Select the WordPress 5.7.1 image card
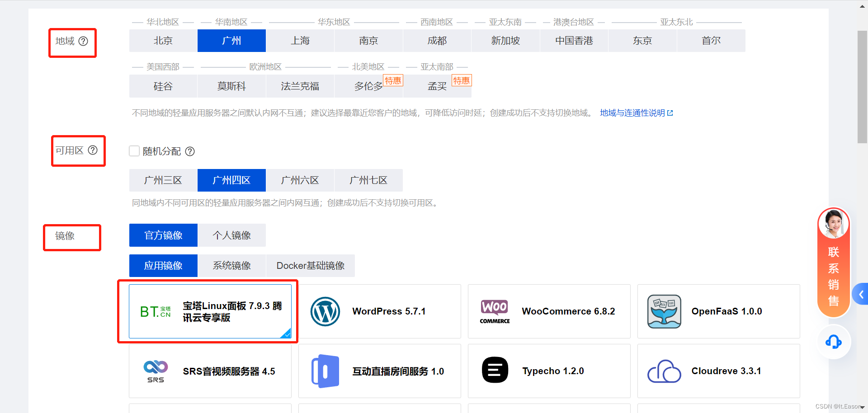 click(x=380, y=311)
